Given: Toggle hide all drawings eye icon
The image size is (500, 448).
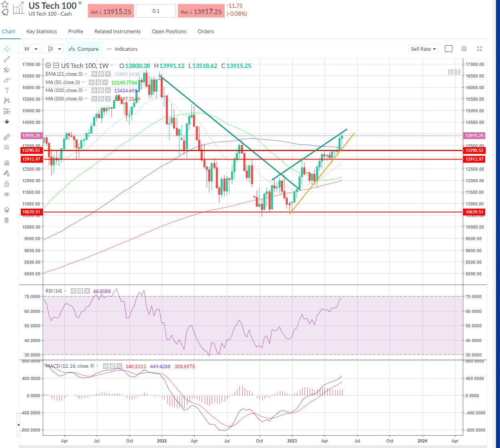Looking at the screenshot, I should click(7, 194).
